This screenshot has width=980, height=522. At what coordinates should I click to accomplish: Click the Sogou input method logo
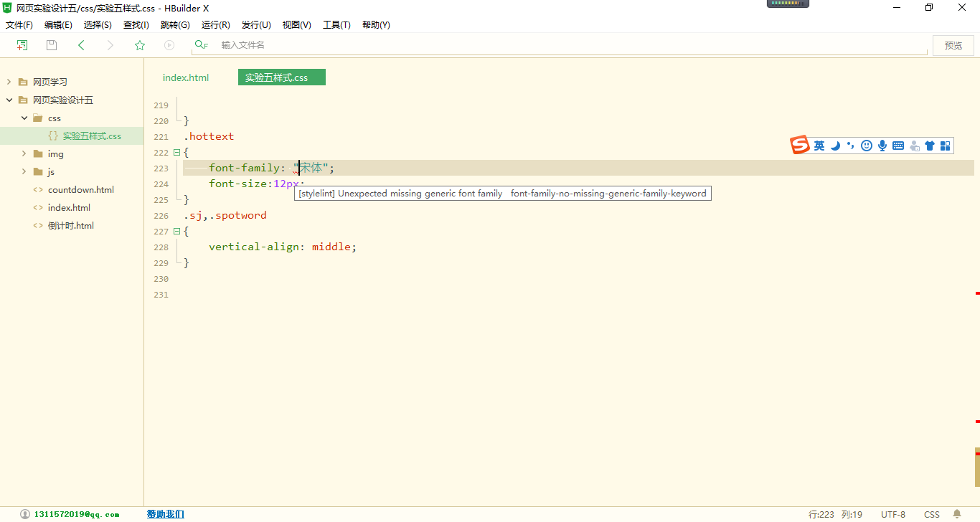800,146
